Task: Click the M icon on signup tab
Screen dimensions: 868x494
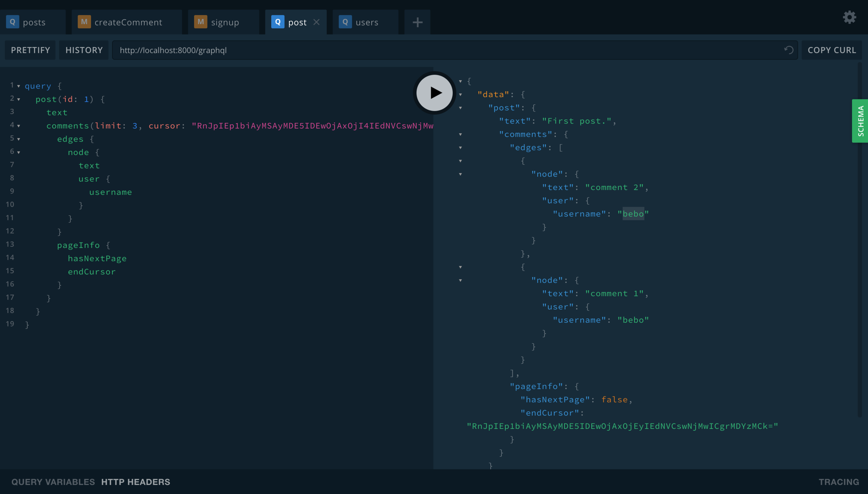Action: click(x=200, y=22)
